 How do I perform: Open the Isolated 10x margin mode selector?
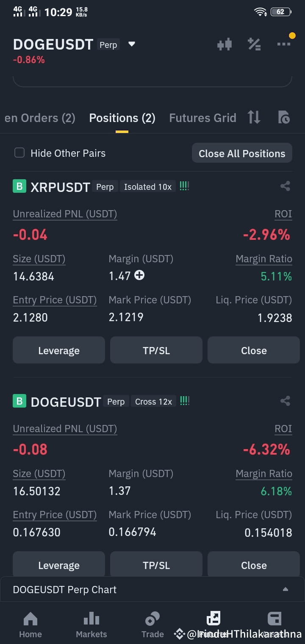pyautogui.click(x=148, y=187)
